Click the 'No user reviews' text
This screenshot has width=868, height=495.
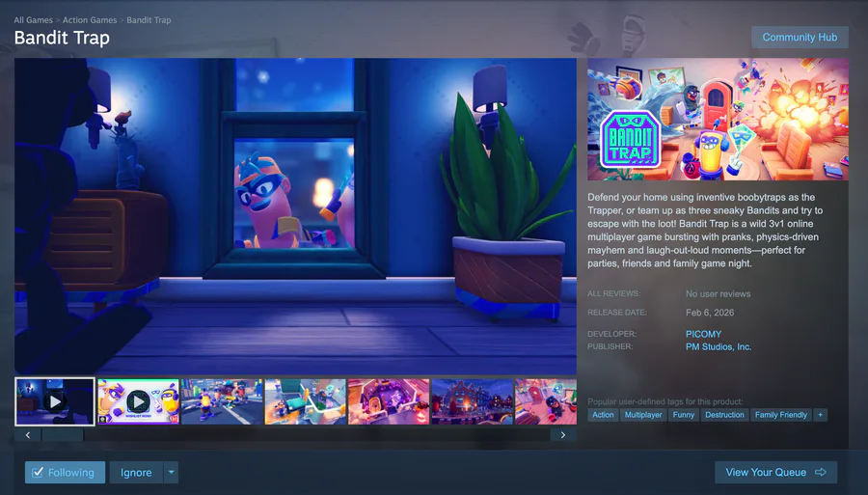718,294
